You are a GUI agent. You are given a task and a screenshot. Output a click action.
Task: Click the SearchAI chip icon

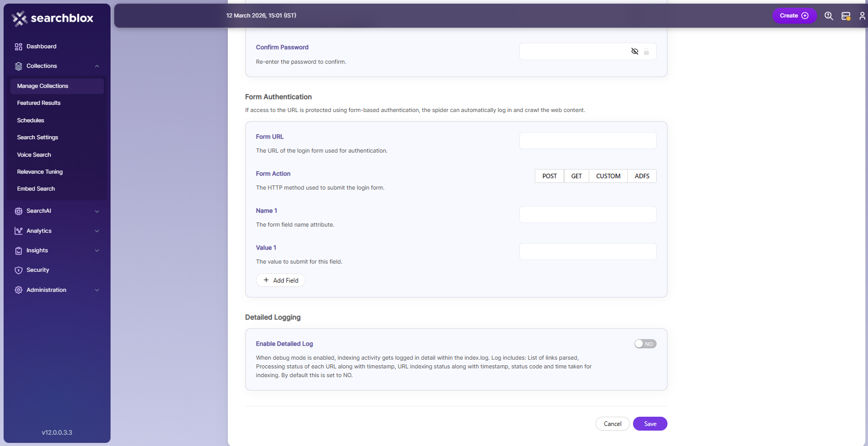[x=19, y=211]
